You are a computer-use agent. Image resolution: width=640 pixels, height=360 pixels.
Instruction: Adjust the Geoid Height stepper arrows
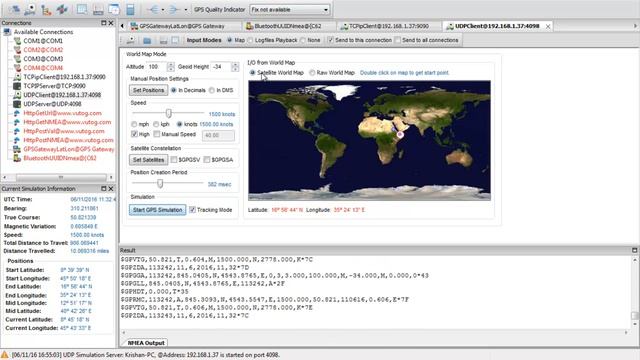pyautogui.click(x=235, y=67)
